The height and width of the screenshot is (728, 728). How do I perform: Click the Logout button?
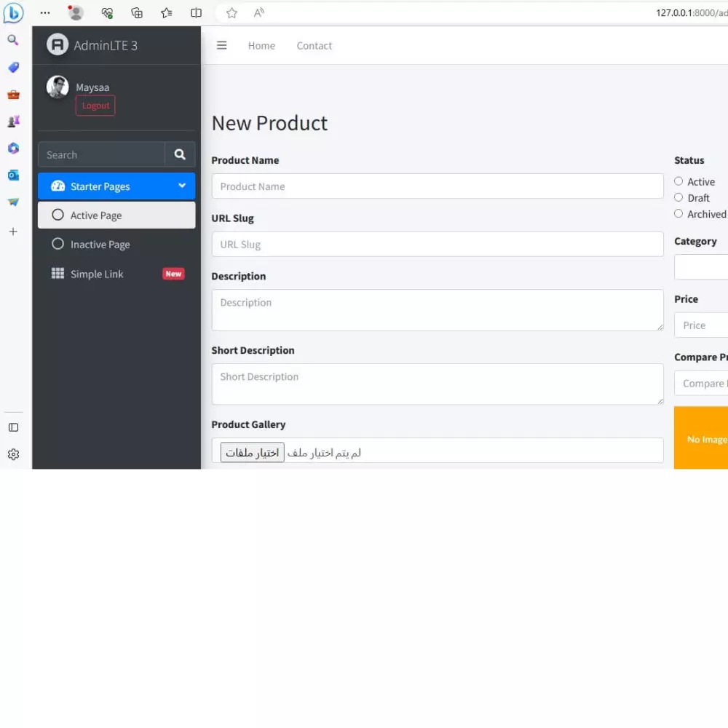click(x=95, y=106)
